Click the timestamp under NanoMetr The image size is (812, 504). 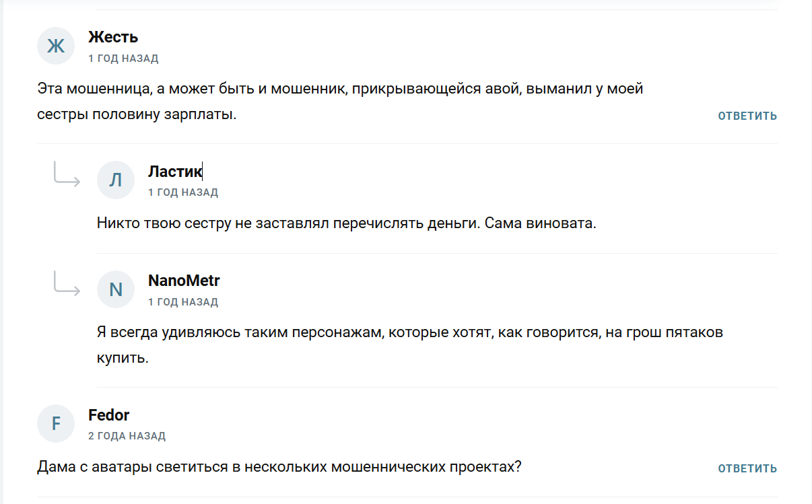tap(183, 302)
